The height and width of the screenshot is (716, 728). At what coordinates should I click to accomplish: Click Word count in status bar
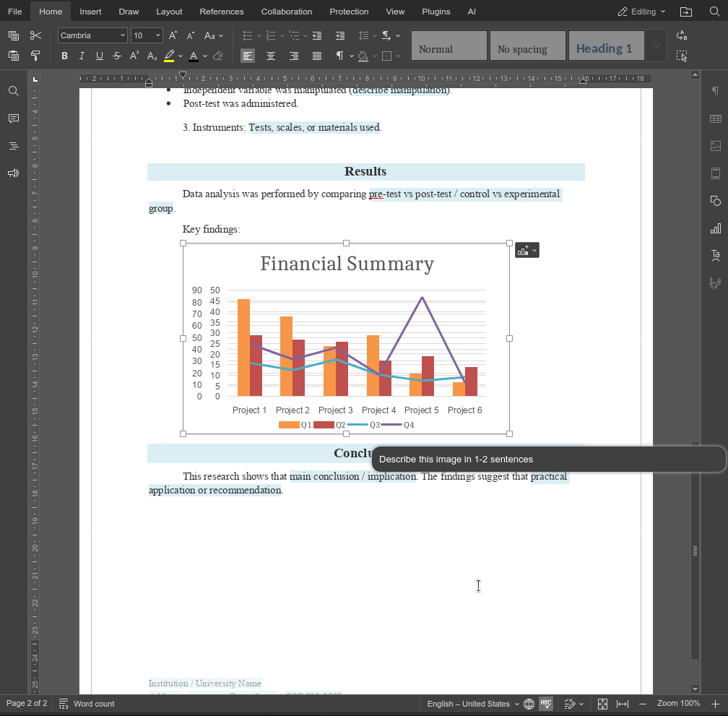[87, 704]
